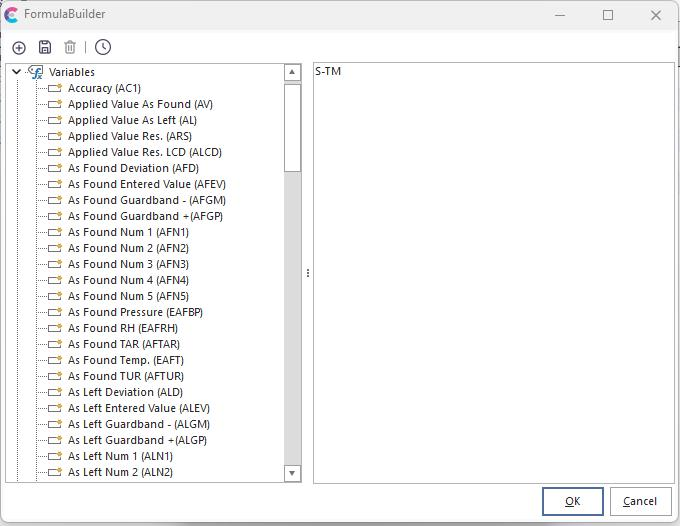
Task: Click the add new formula plus icon
Action: tap(19, 47)
